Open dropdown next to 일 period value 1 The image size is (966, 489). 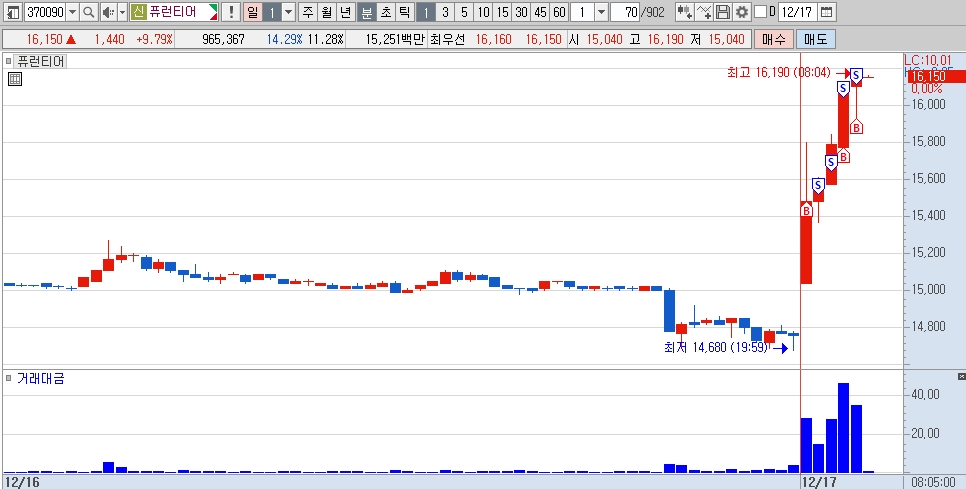[x=288, y=12]
